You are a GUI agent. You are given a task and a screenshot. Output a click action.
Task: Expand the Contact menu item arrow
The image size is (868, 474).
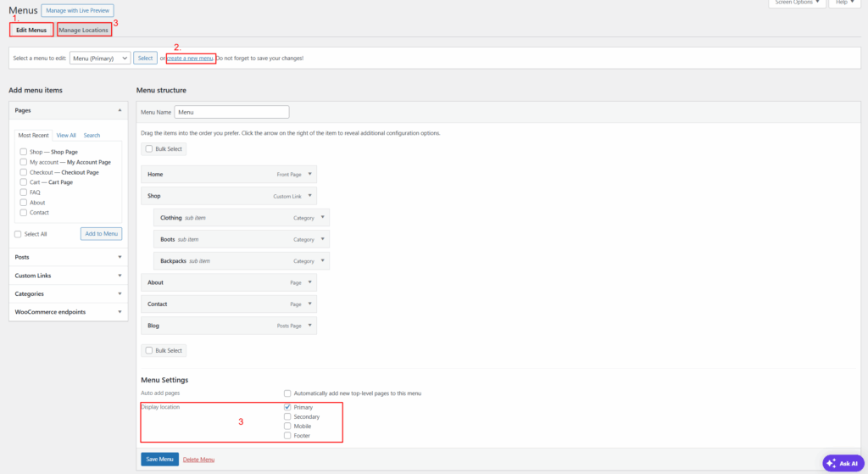click(x=310, y=304)
